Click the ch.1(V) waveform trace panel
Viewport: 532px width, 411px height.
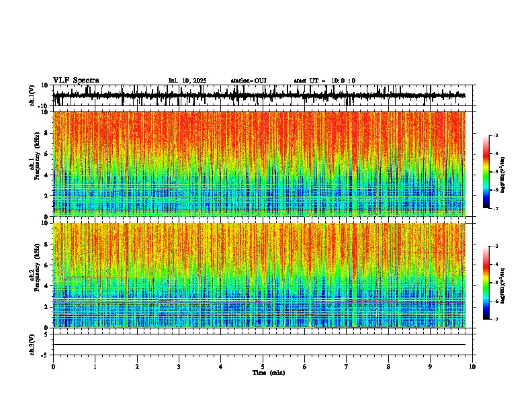(263, 95)
